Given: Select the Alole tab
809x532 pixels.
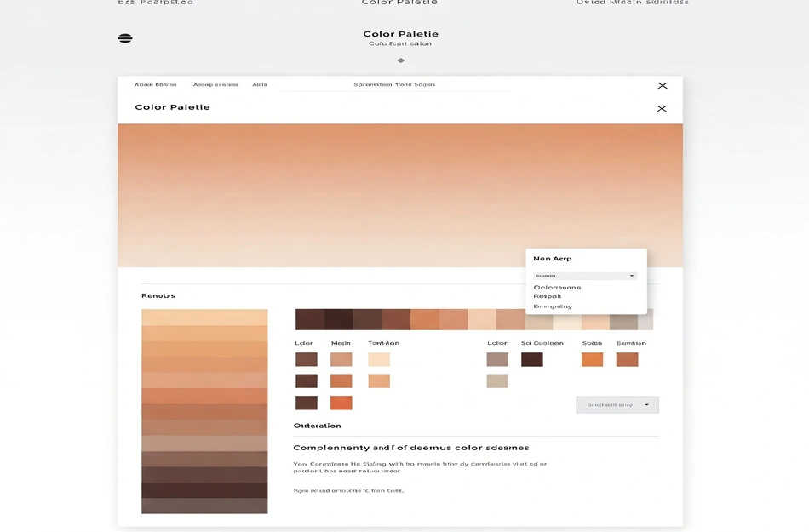Looking at the screenshot, I should click(x=260, y=85).
